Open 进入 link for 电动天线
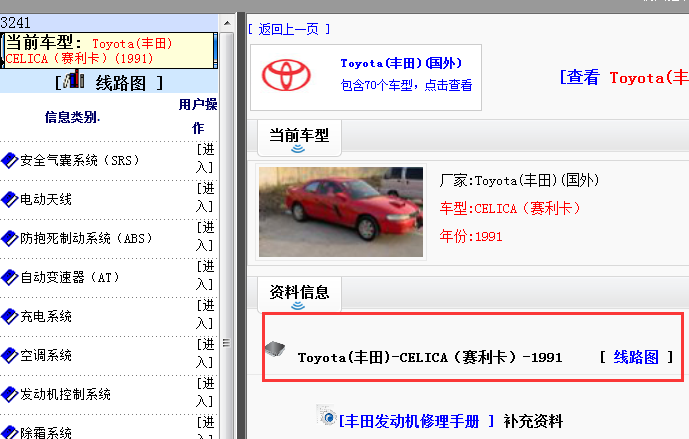 point(205,197)
